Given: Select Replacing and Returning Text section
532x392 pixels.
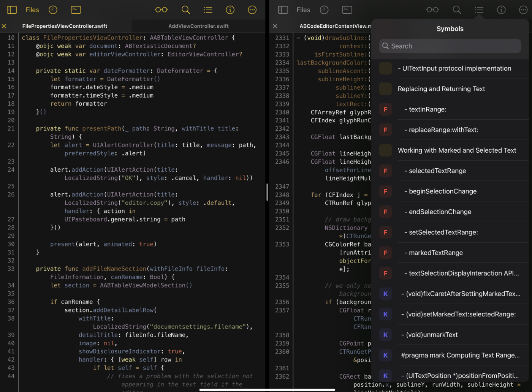Looking at the screenshot, I should pyautogui.click(x=441, y=89).
